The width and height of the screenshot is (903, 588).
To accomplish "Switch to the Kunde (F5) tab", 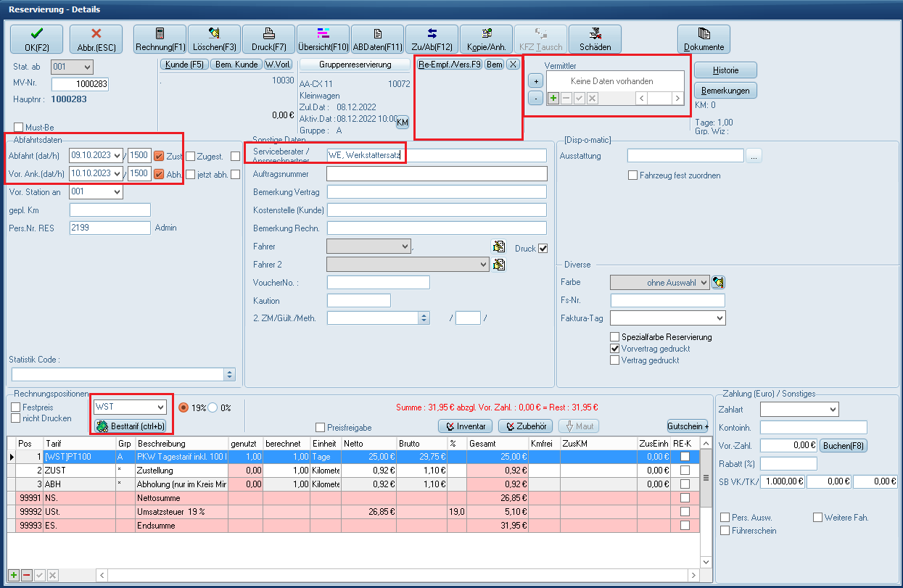I will 184,65.
